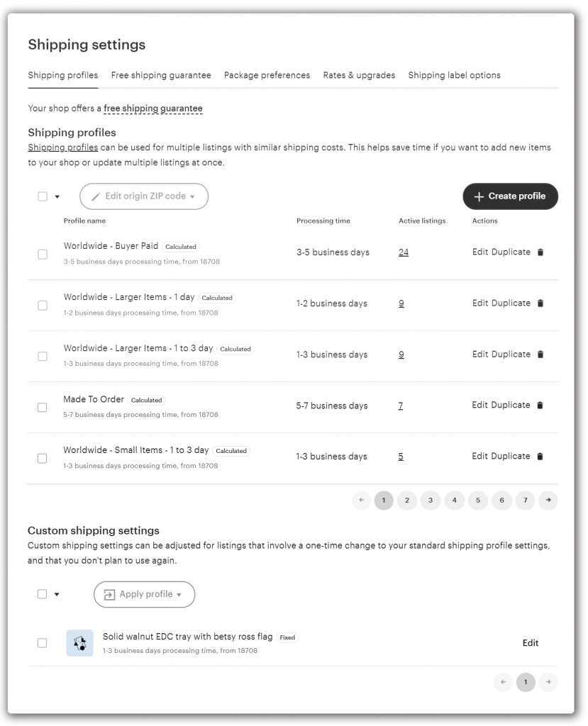588x726 pixels.
Task: Go to page 4 of shipping profiles
Action: coord(454,501)
